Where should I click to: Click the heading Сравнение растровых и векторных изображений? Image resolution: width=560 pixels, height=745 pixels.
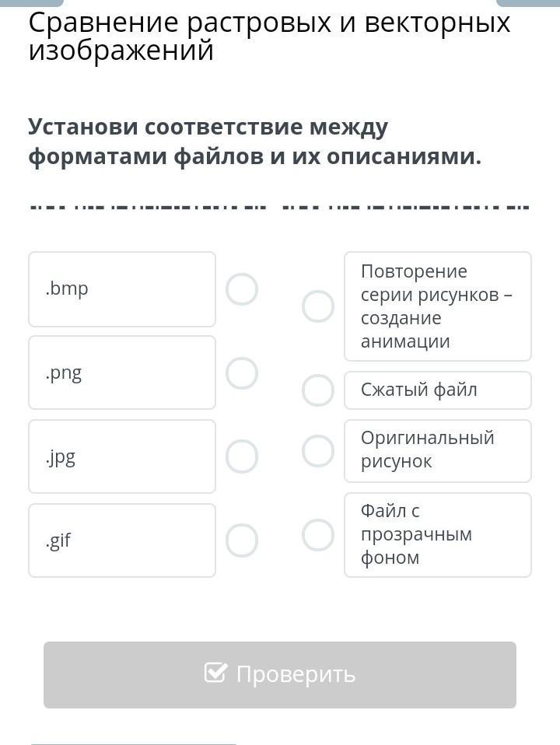click(269, 36)
